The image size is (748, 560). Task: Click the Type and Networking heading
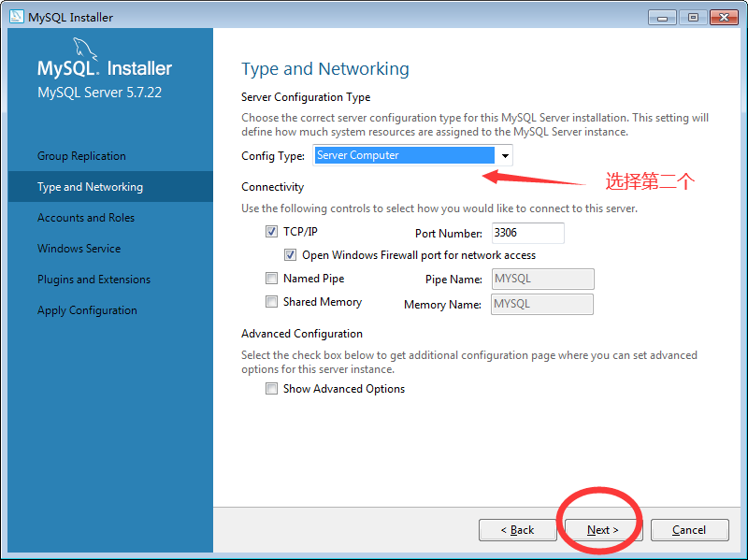325,69
